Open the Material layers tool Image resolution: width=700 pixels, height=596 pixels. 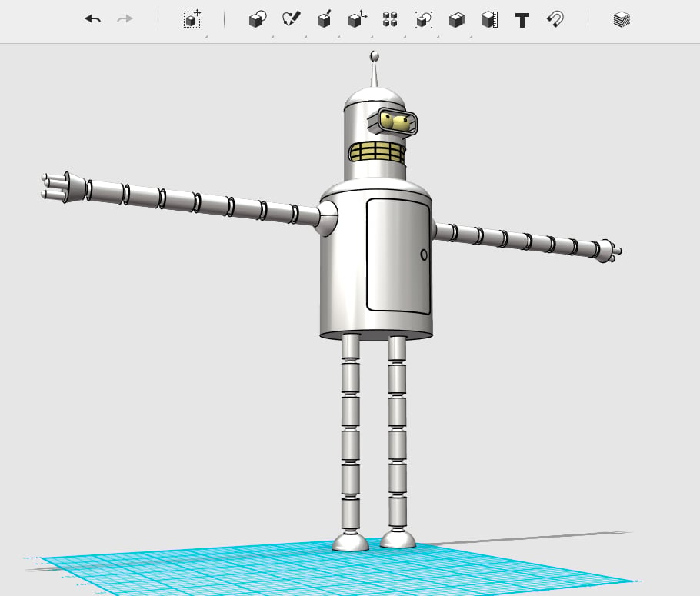point(622,20)
